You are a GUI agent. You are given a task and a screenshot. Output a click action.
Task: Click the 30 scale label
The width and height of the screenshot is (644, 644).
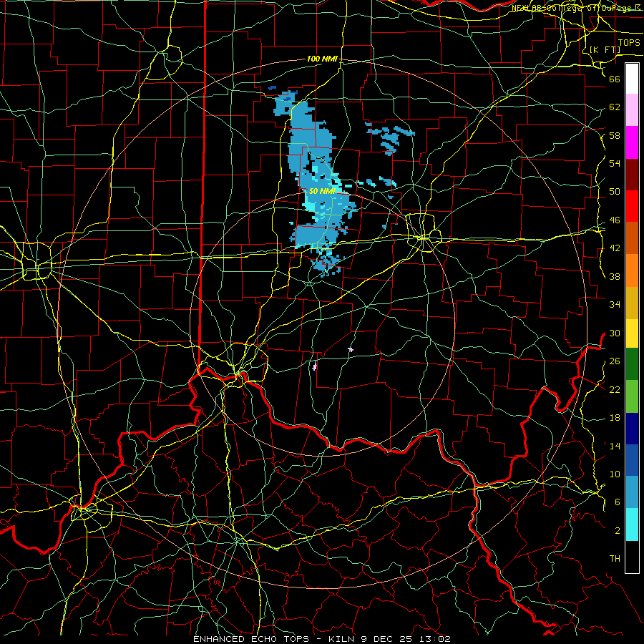(x=615, y=333)
